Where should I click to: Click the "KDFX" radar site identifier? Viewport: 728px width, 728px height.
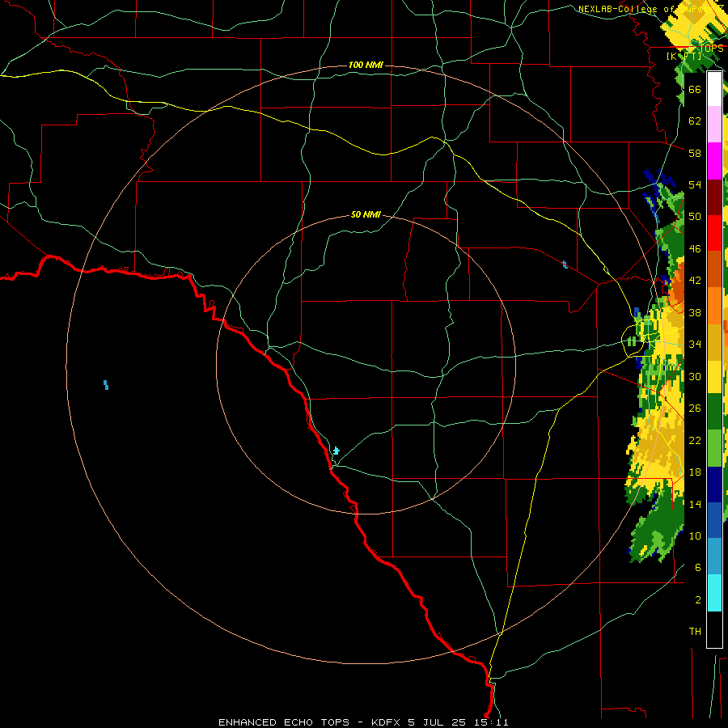tap(387, 722)
